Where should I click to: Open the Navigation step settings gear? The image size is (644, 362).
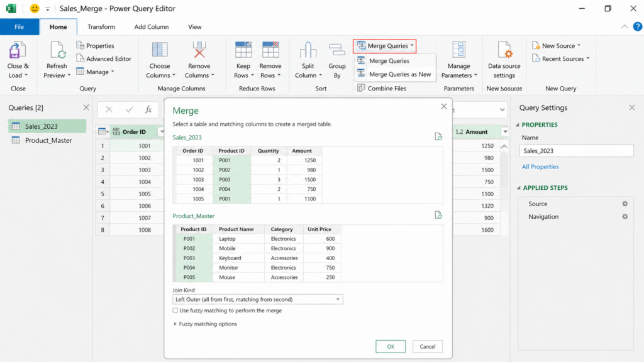click(625, 216)
